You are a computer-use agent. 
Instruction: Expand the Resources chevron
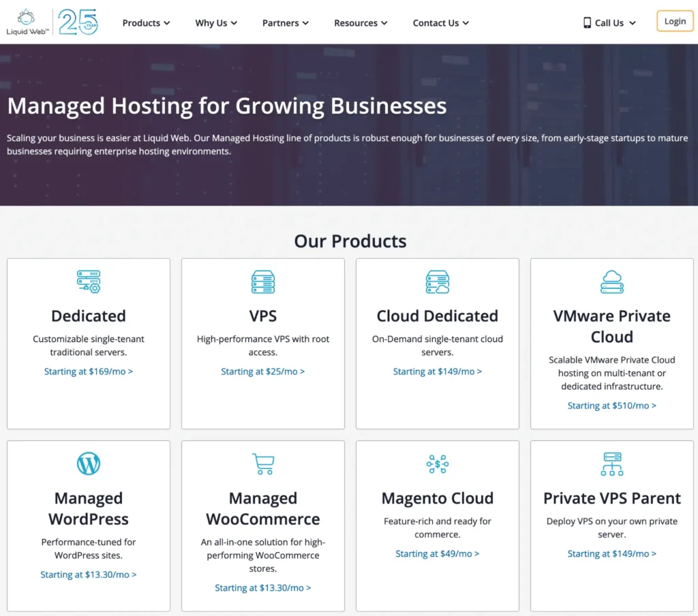(384, 23)
